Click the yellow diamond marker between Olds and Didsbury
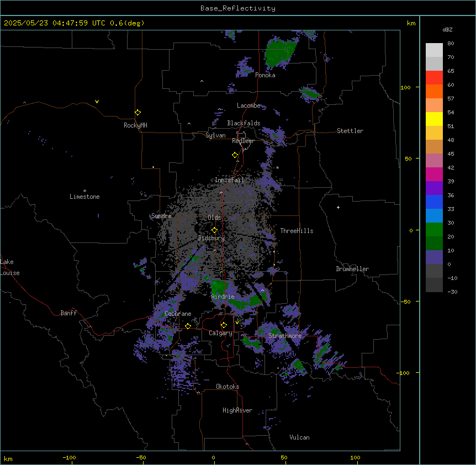The width and height of the screenshot is (476, 465). (214, 230)
